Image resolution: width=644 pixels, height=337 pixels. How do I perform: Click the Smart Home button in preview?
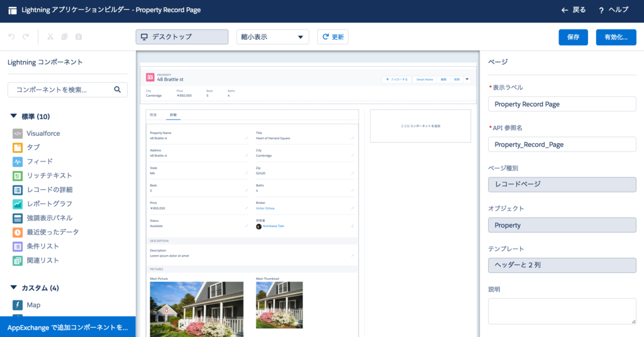(425, 79)
